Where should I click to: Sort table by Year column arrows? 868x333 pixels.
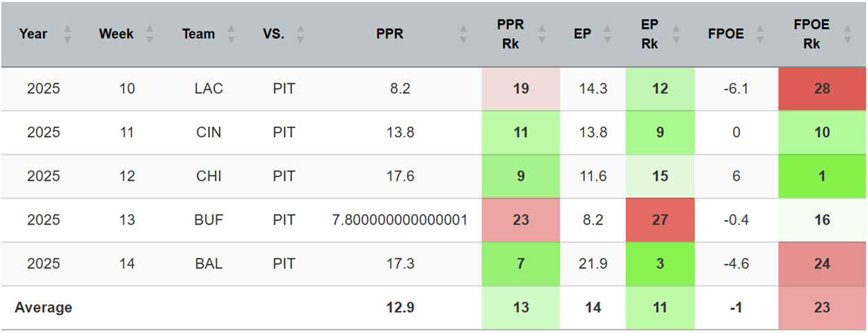[x=67, y=34]
